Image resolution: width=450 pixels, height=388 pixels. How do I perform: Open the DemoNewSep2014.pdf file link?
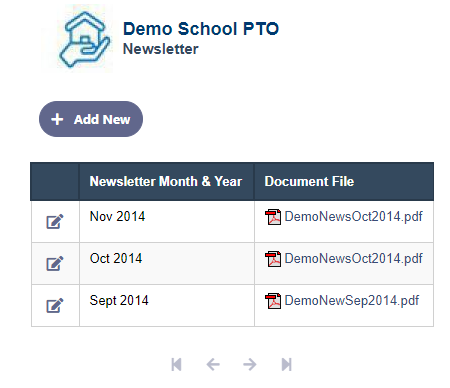point(352,301)
